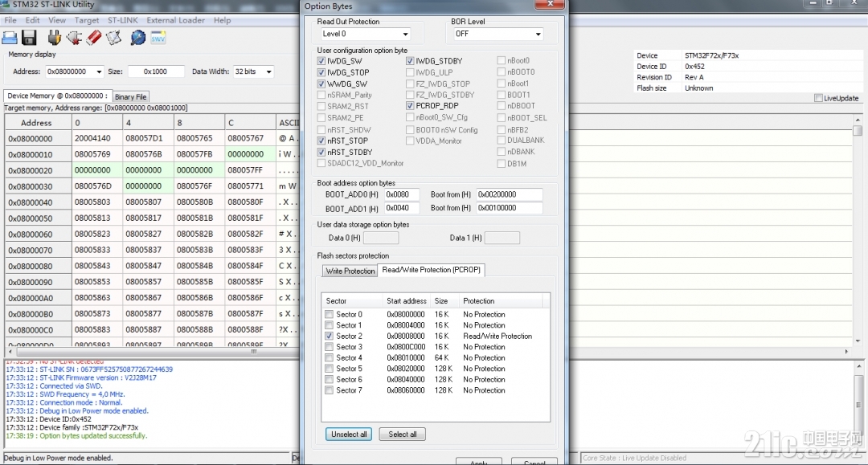Uncheck the PCROP_RDP option
Viewport: 868px width, 465px height.
410,105
